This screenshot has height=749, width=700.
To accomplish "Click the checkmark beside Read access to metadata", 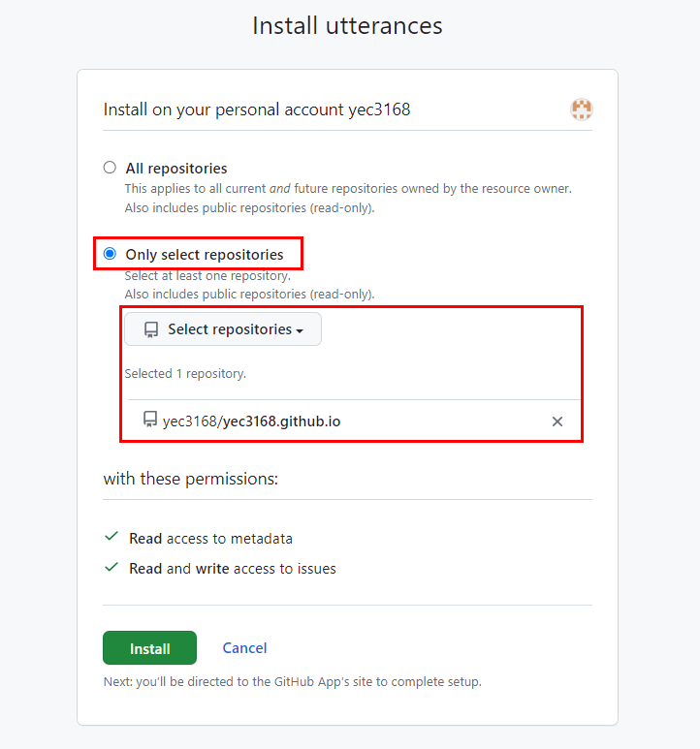I will point(111,537).
